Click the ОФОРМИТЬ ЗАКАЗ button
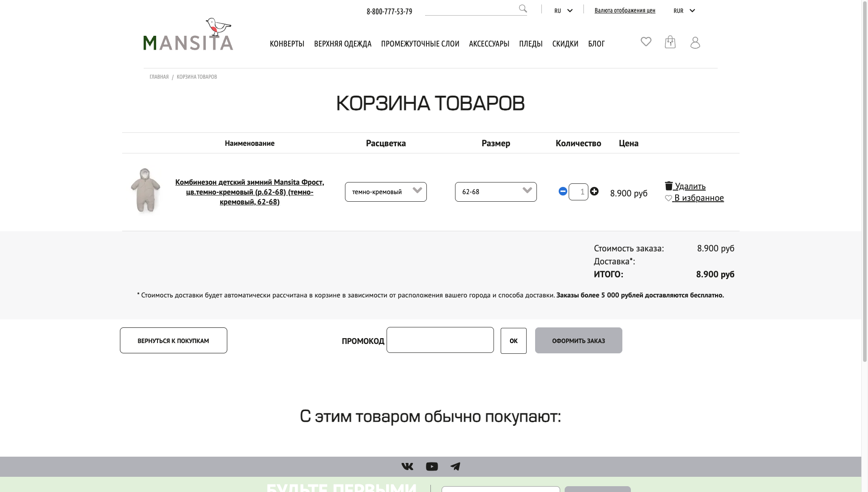 pos(579,340)
